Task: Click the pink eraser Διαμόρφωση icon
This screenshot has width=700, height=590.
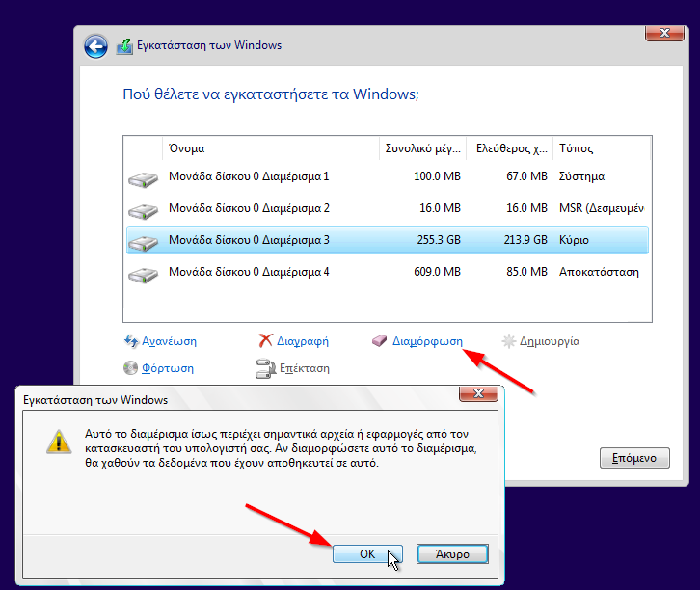Action: coord(380,341)
